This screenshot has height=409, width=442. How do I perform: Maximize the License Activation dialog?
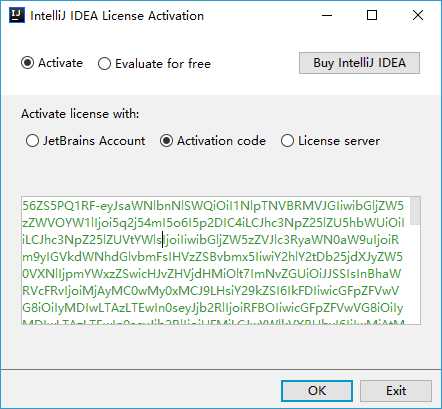click(372, 15)
